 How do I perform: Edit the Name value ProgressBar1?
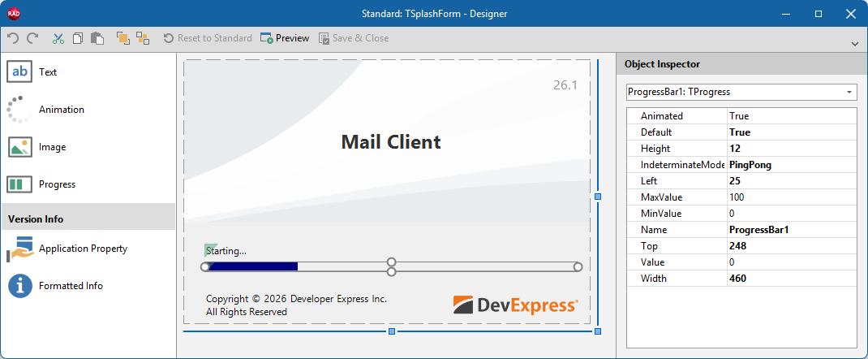point(792,229)
